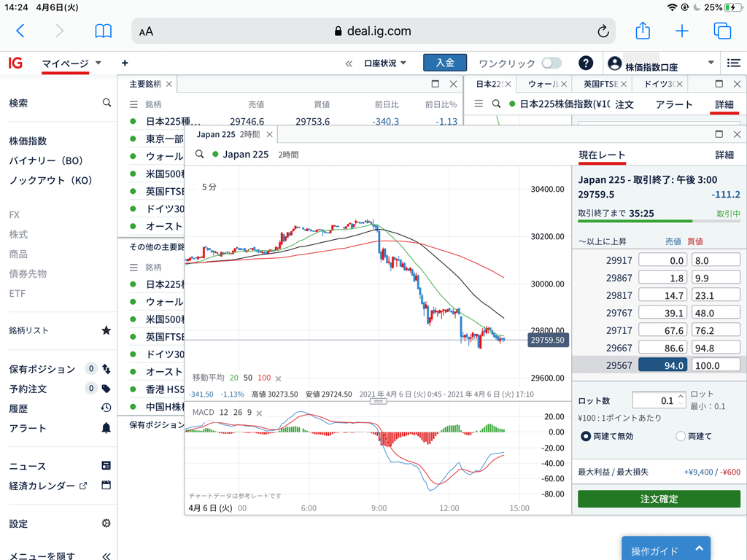Open settings gear icon in sidebar
This screenshot has width=747, height=560.
[x=107, y=524]
